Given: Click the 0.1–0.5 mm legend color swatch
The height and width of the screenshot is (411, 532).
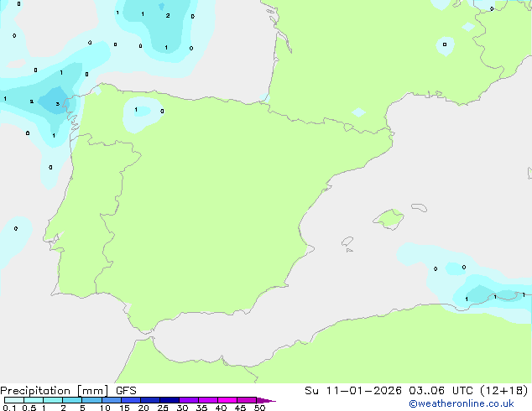Looking at the screenshot, I should [x=14, y=400].
